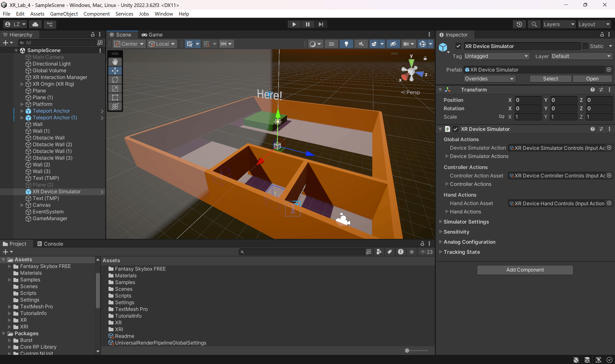Open the GameObject menu

coord(64,14)
